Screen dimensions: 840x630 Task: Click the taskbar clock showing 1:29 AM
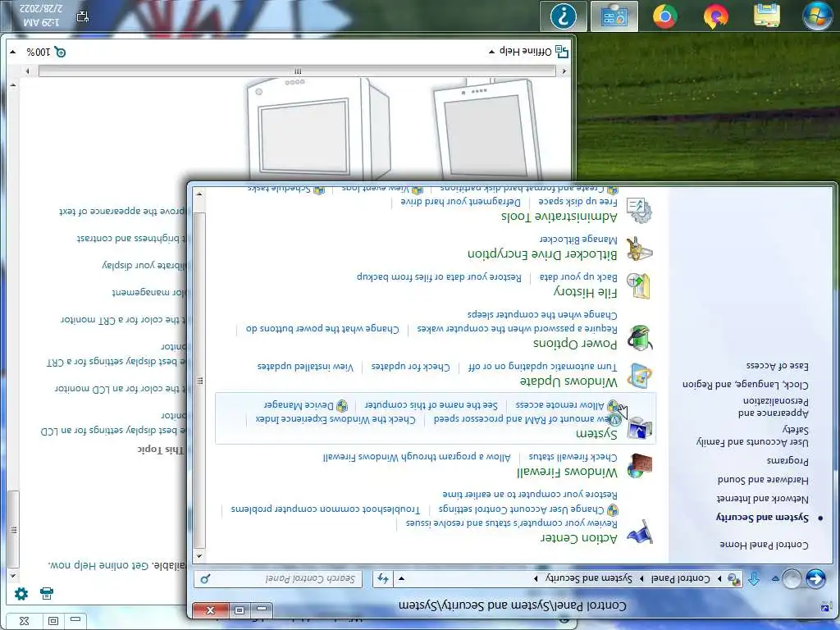43,16
